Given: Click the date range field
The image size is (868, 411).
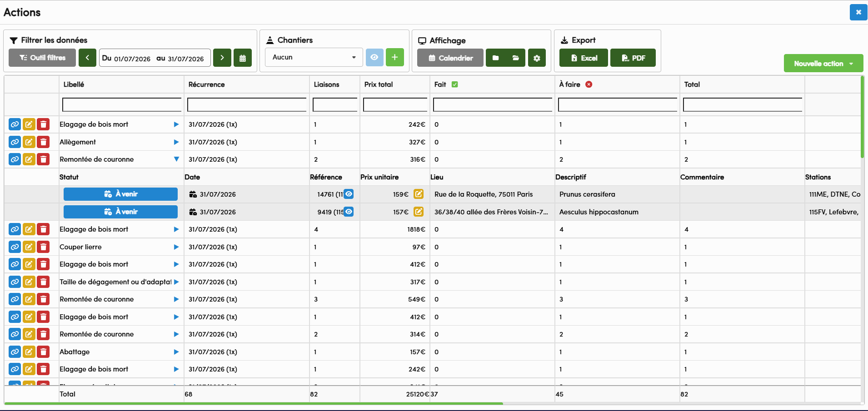Looking at the screenshot, I should (155, 58).
